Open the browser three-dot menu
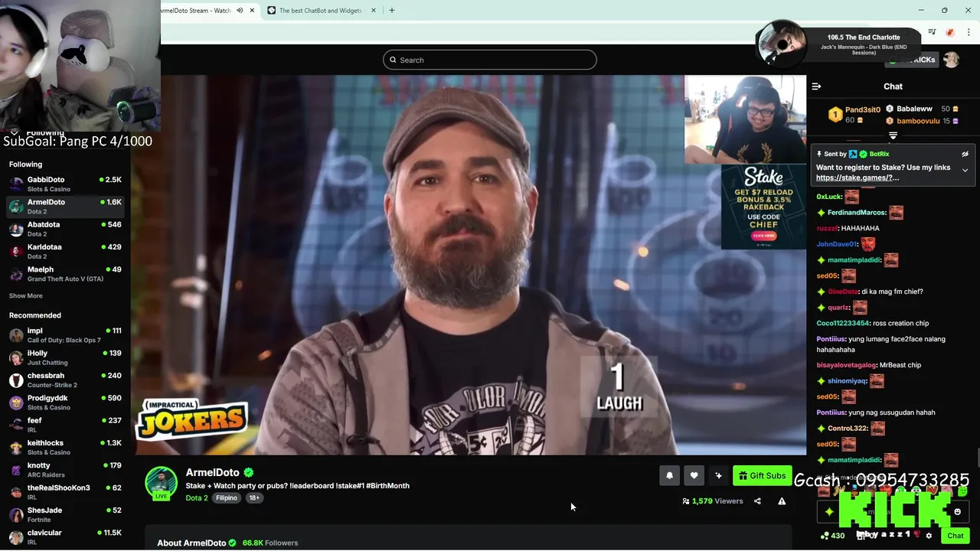 pyautogui.click(x=969, y=32)
